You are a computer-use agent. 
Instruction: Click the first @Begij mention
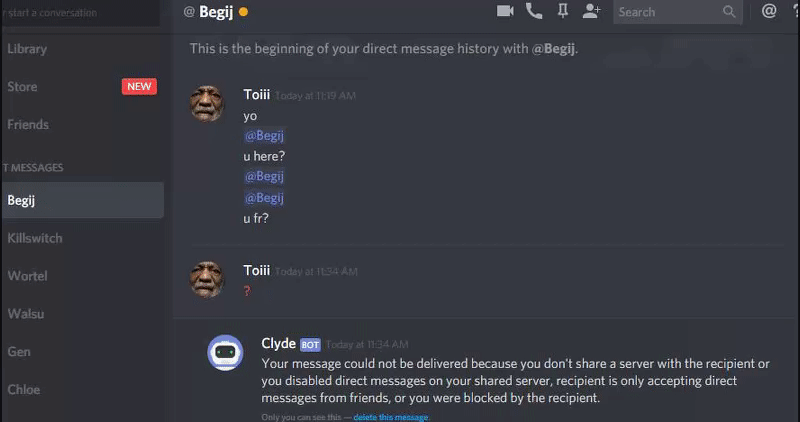(x=264, y=136)
